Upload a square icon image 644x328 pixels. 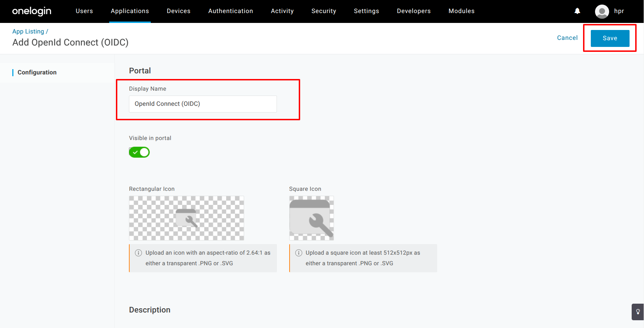tap(311, 218)
